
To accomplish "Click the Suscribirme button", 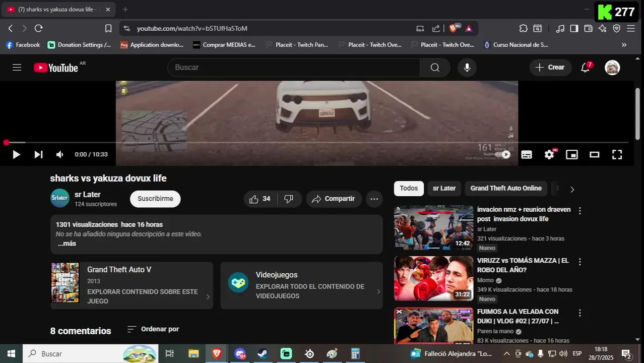I will pyautogui.click(x=155, y=199).
